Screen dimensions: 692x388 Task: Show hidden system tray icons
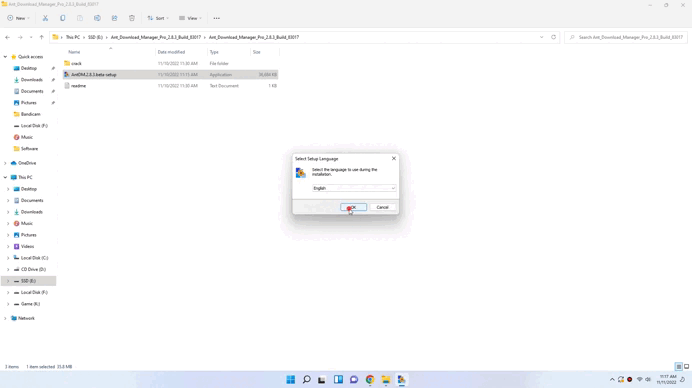pyautogui.click(x=612, y=380)
